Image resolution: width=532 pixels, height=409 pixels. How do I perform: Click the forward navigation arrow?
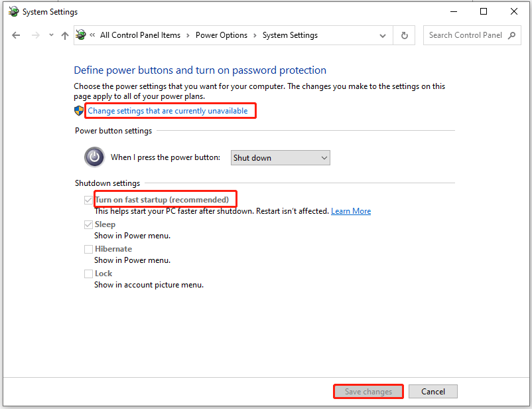click(34, 35)
